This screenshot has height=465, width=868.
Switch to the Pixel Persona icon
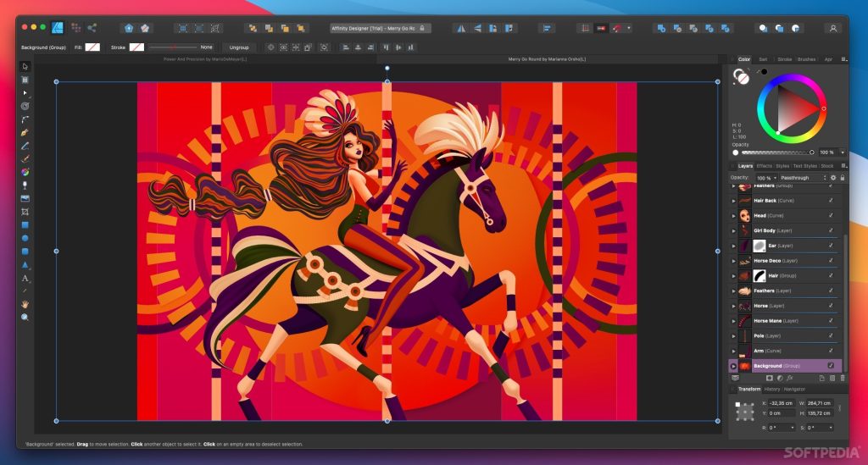[76, 28]
